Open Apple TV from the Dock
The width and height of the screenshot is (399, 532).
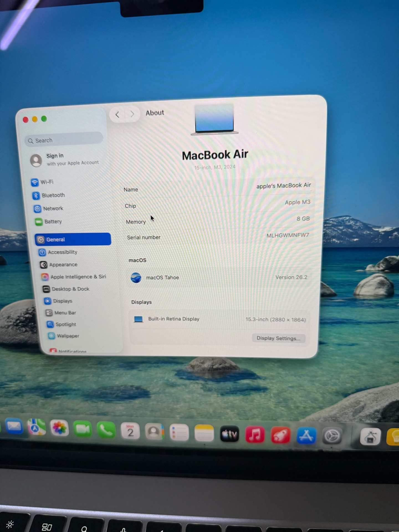coord(229,434)
